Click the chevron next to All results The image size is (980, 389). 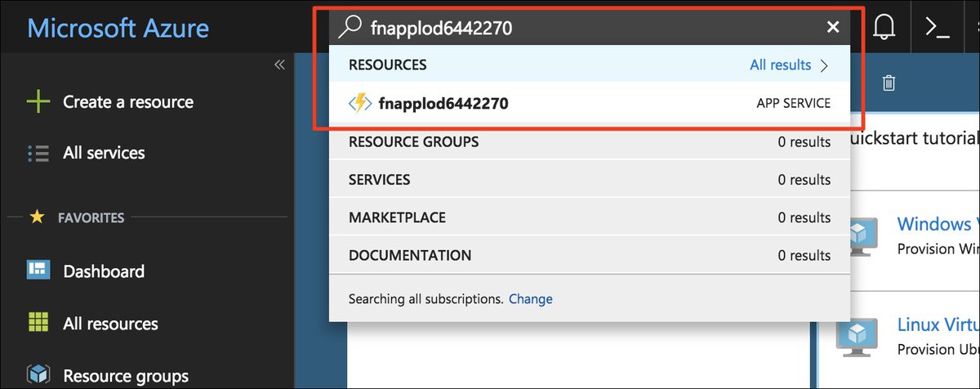(x=824, y=65)
